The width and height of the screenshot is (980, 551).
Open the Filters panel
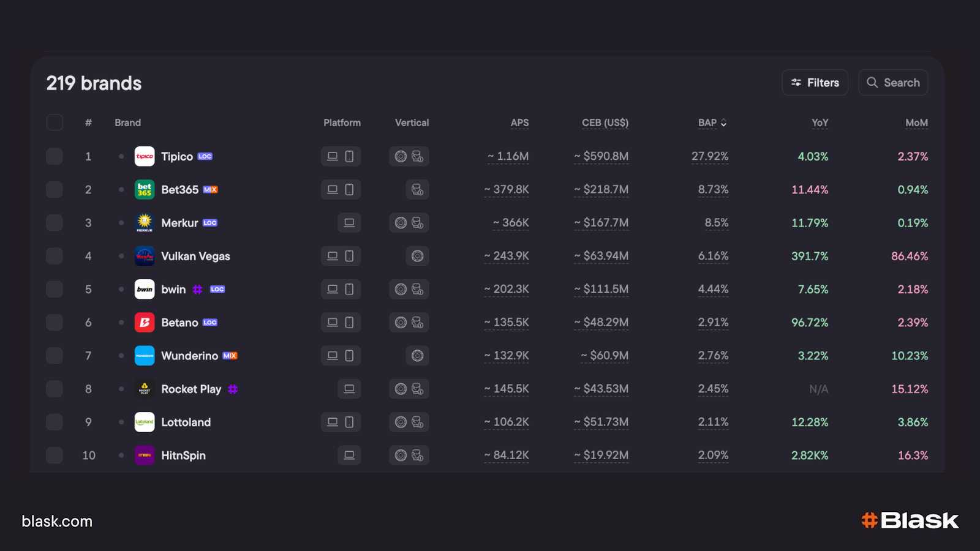click(x=815, y=83)
